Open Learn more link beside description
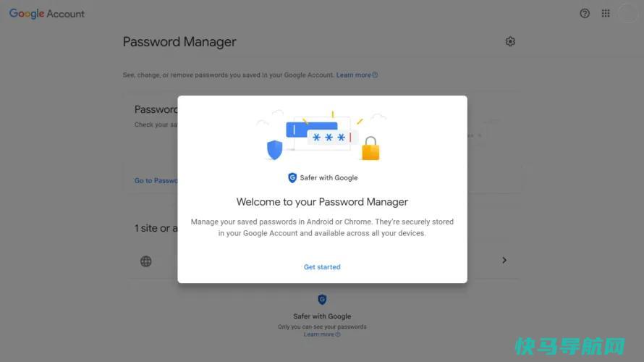The image size is (644, 362). click(x=357, y=75)
